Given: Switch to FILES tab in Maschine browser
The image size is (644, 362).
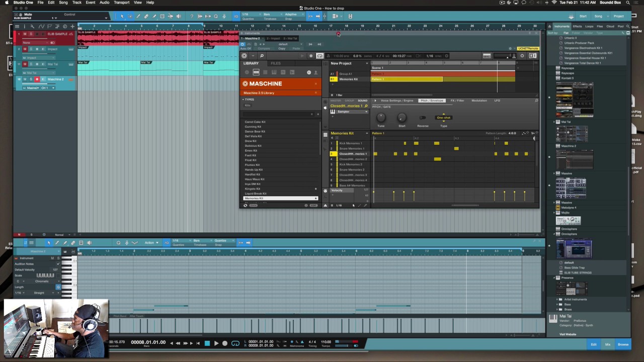Looking at the screenshot, I should (276, 63).
